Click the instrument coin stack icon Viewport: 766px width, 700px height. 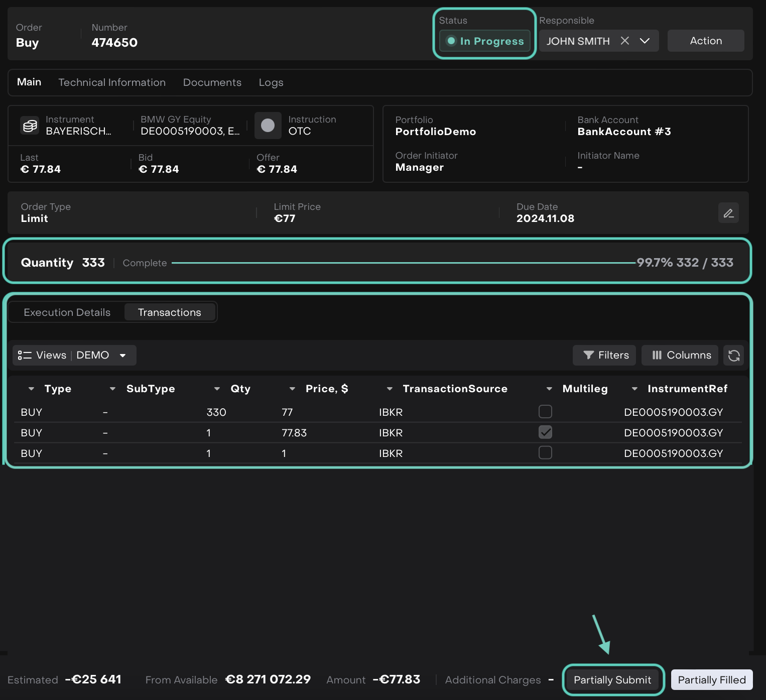point(30,126)
